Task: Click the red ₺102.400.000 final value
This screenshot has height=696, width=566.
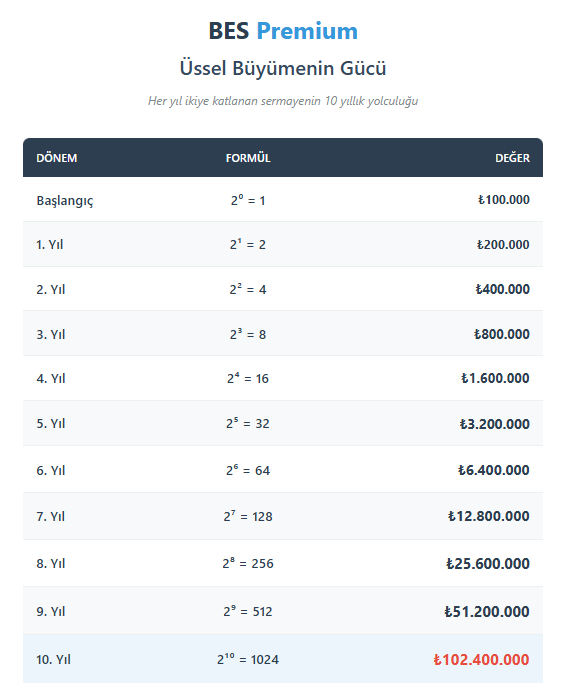Action: pyautogui.click(x=481, y=660)
